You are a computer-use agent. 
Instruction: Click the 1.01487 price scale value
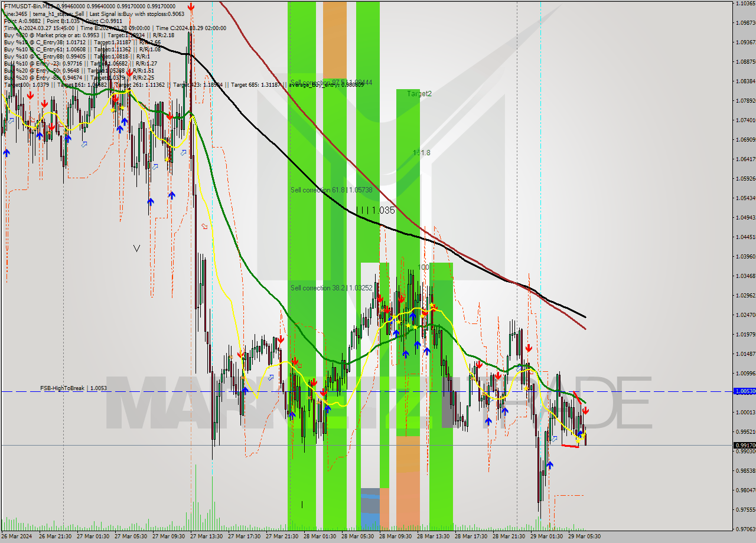[745, 354]
